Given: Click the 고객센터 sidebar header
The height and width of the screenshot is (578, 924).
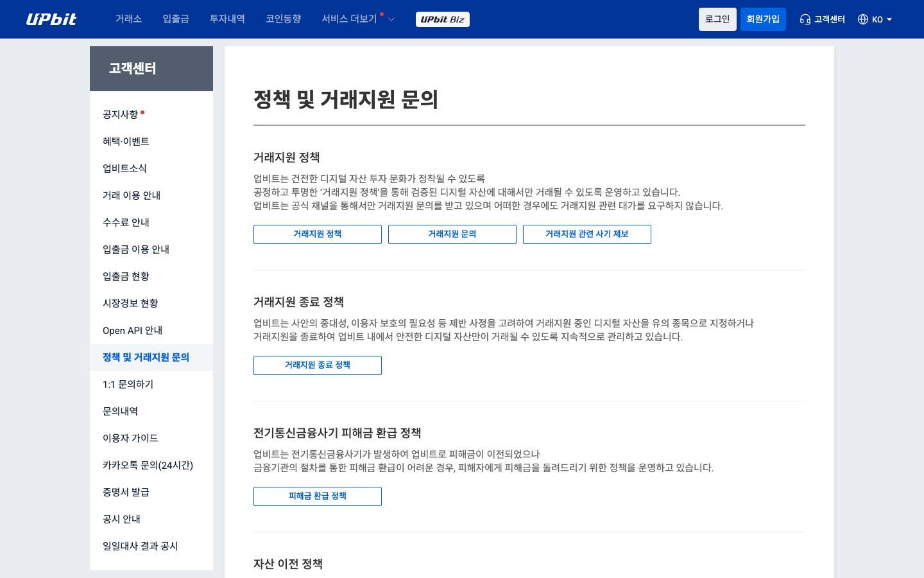Looking at the screenshot, I should pyautogui.click(x=151, y=69).
